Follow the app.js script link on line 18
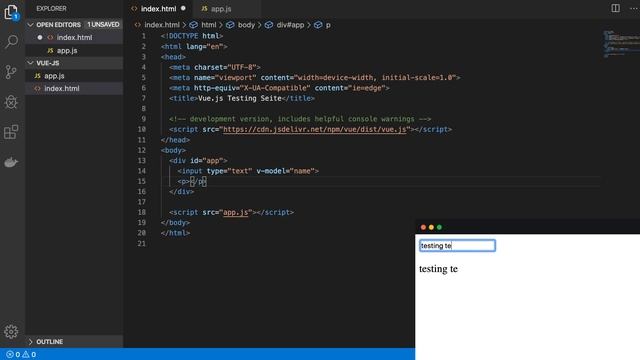The height and width of the screenshot is (360, 640). point(236,212)
